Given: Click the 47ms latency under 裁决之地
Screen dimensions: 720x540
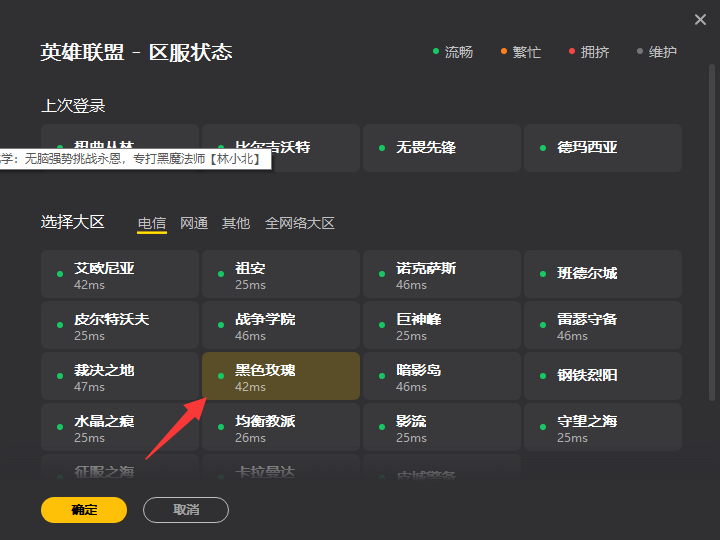Looking at the screenshot, I should coord(90,387).
